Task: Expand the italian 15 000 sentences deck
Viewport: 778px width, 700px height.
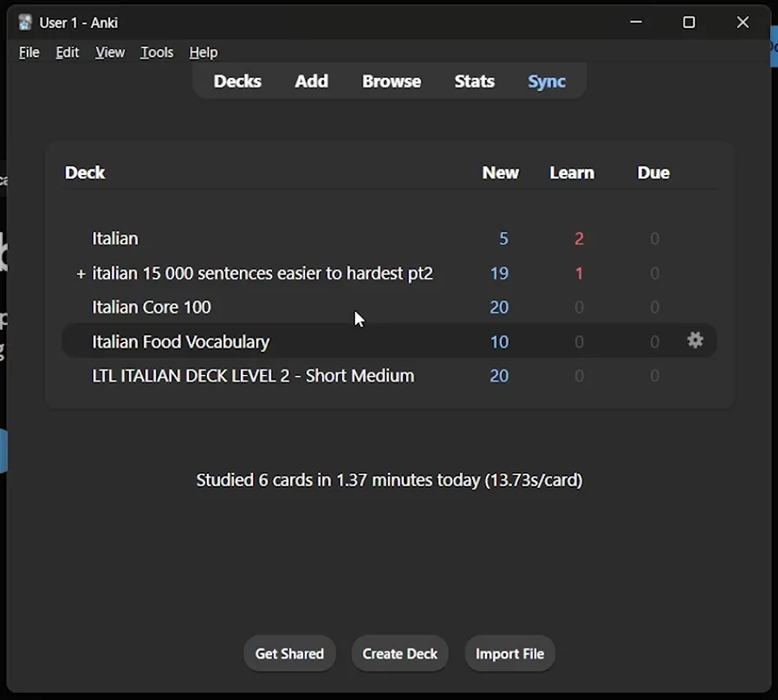Action: click(80, 274)
